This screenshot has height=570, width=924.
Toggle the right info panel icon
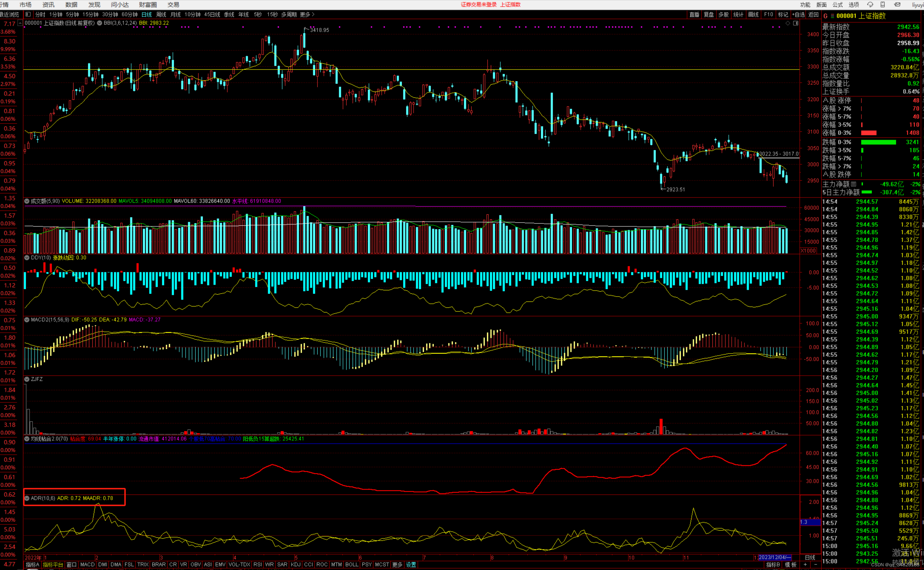pos(796,23)
